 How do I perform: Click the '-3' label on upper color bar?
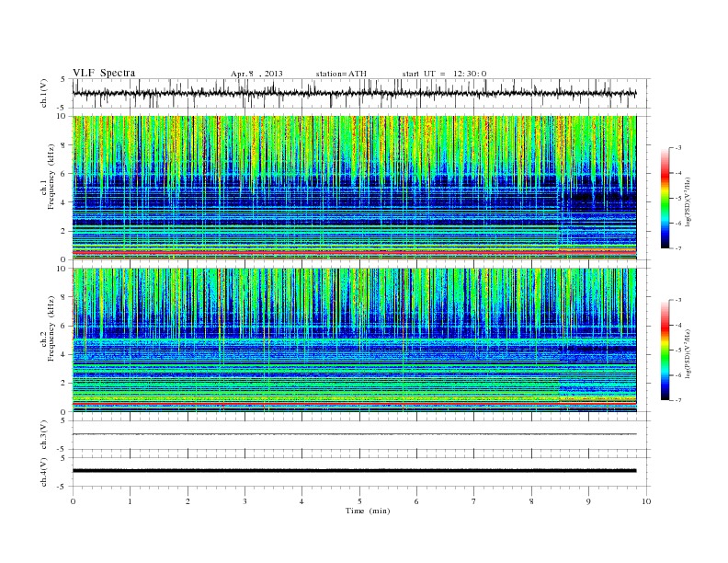click(678, 148)
